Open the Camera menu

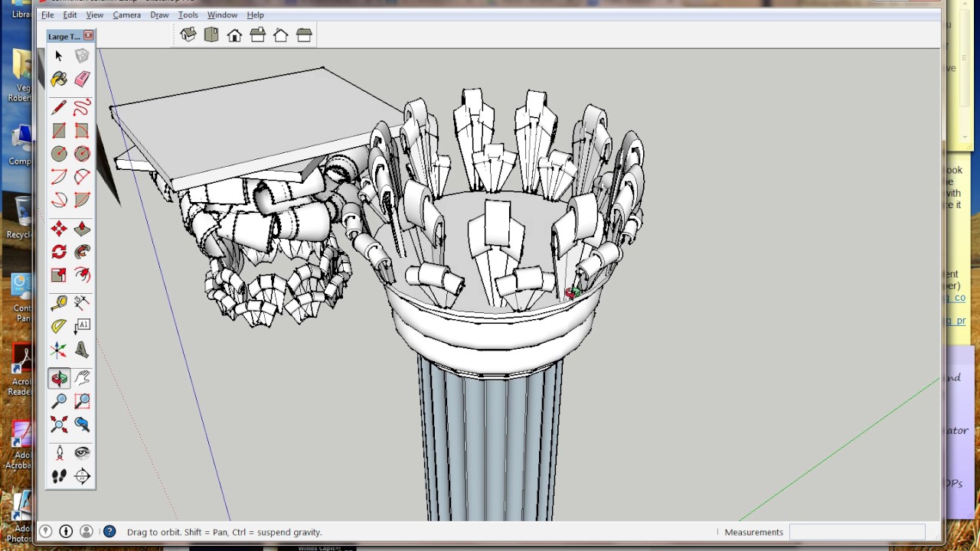pos(126,15)
